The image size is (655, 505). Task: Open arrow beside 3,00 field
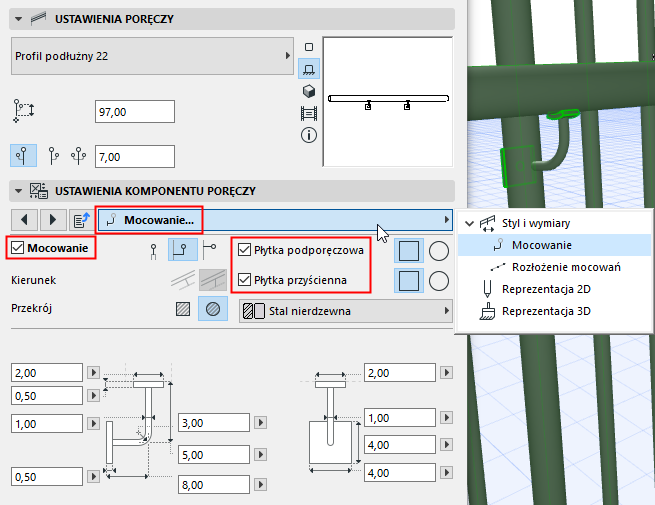coord(260,422)
